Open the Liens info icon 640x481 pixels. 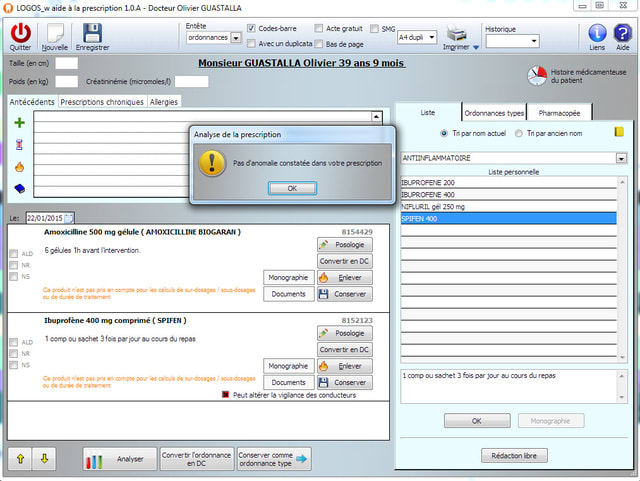click(597, 35)
